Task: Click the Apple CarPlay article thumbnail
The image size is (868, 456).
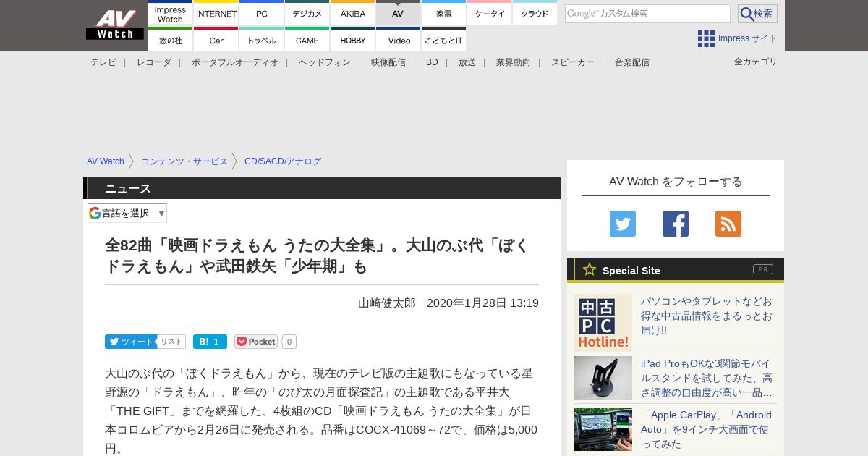Action: (x=603, y=429)
